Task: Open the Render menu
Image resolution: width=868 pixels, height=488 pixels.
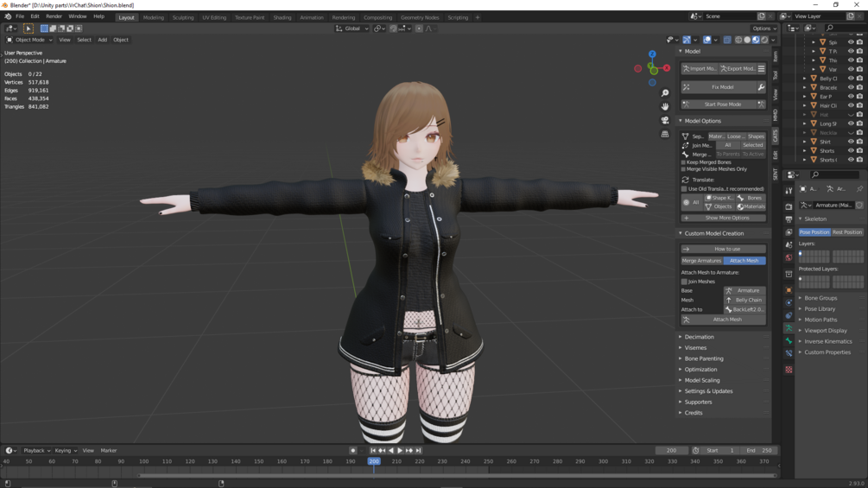Action: pyautogui.click(x=54, y=16)
